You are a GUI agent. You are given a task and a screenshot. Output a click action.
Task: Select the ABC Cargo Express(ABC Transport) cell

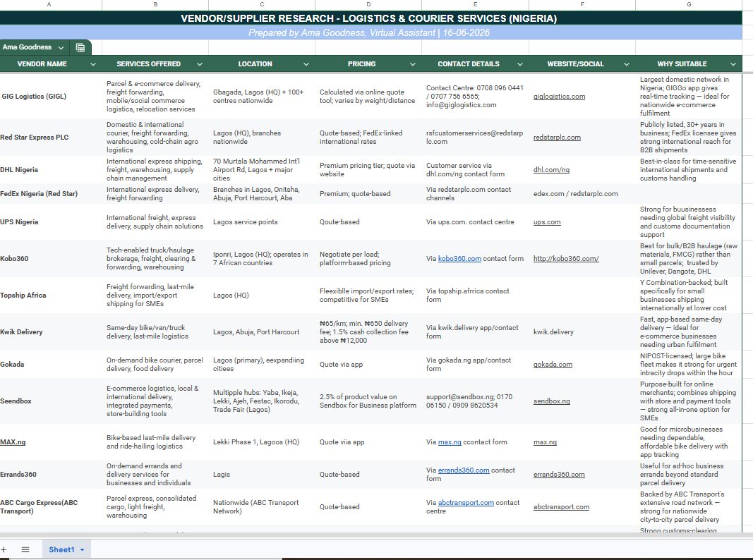(x=51, y=507)
